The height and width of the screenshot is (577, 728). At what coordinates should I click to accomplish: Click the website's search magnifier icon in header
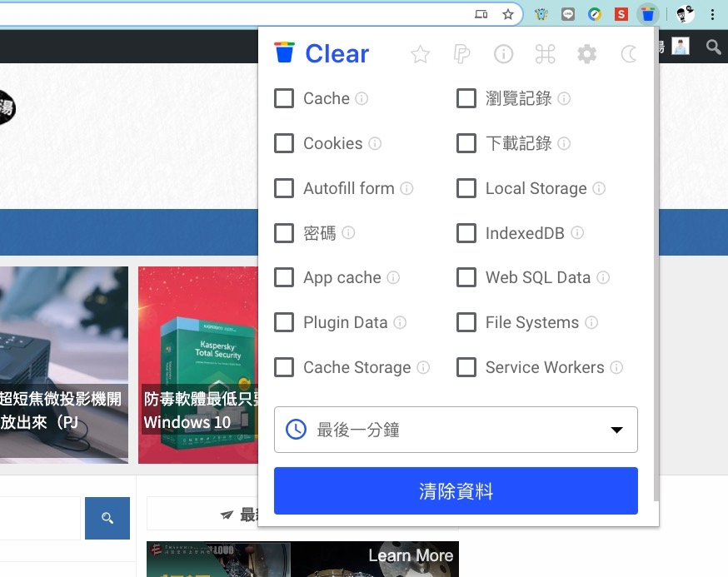click(713, 47)
